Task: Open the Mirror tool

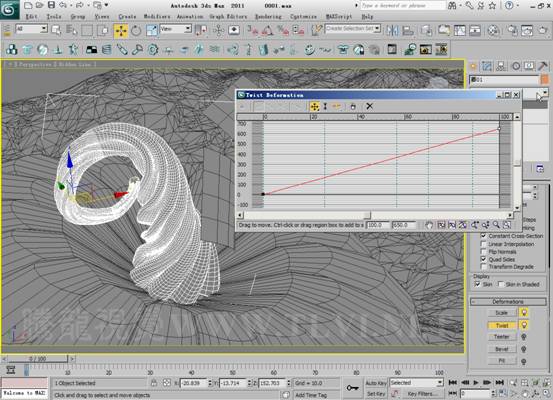Action: pos(392,31)
